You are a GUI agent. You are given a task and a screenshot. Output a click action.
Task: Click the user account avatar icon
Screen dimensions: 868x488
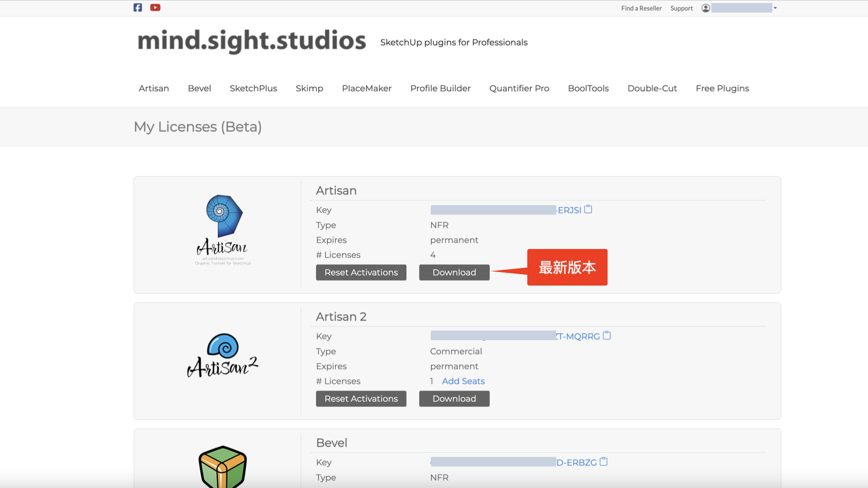(x=705, y=8)
